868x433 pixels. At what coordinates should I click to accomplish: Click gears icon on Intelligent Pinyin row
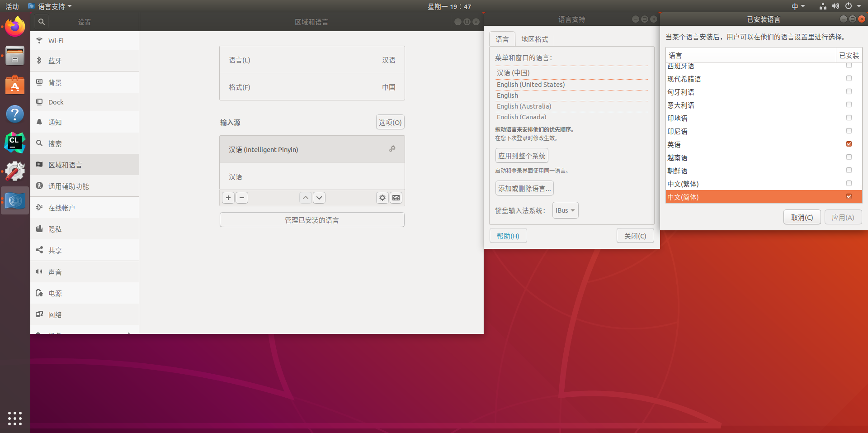392,149
